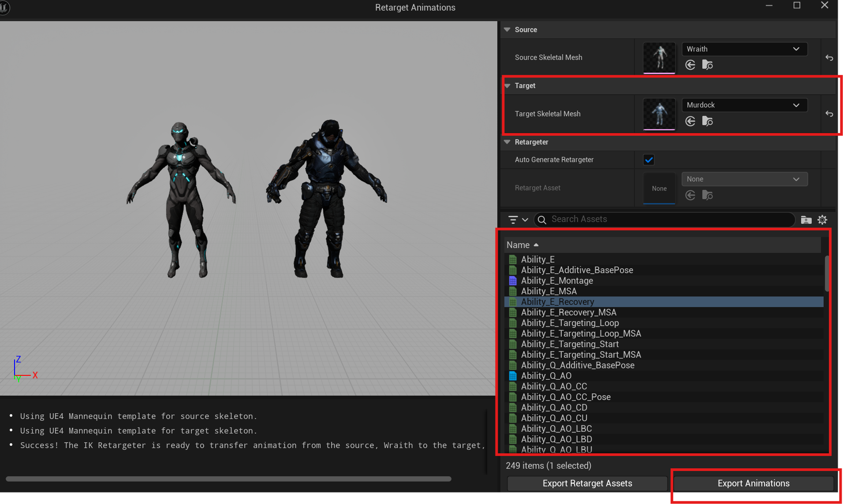The image size is (843, 504).
Task: Select Ability_Q_AO_LBD asset
Action: [x=664, y=439]
